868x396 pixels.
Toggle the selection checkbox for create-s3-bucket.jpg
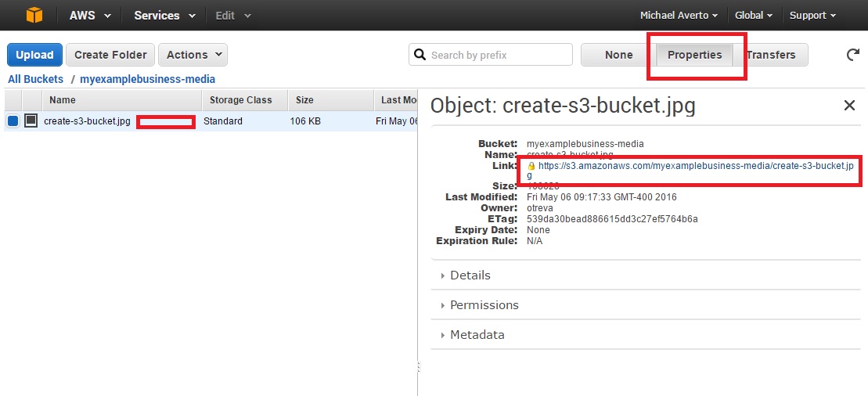pos(13,121)
